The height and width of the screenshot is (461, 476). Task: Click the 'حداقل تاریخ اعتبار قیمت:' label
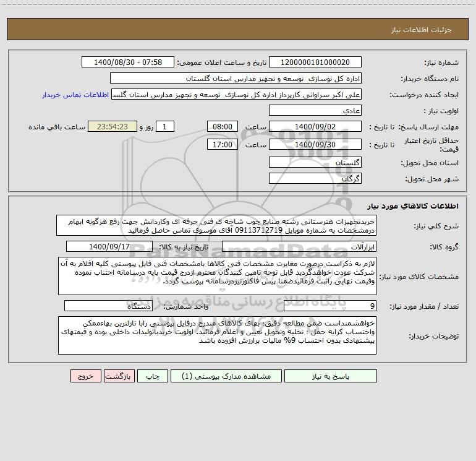pos(431,145)
